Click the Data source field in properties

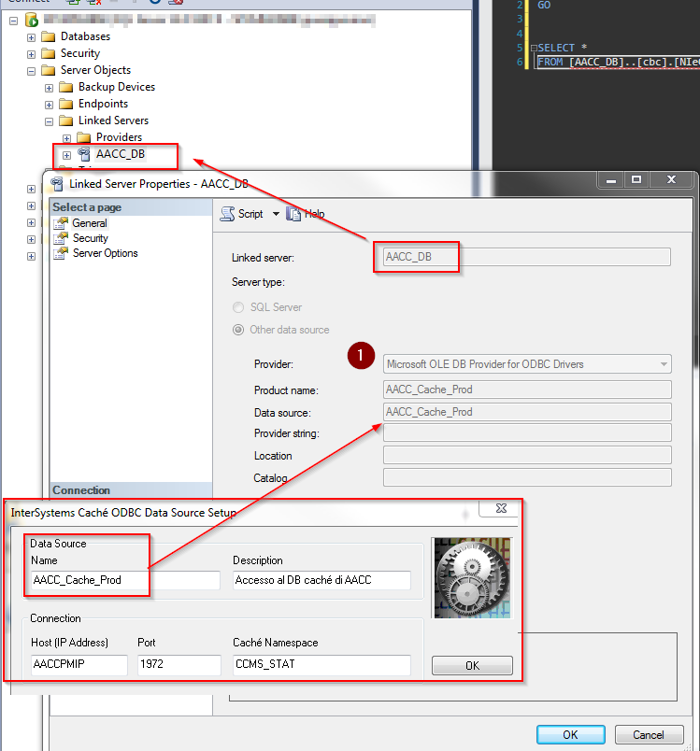tap(527, 412)
